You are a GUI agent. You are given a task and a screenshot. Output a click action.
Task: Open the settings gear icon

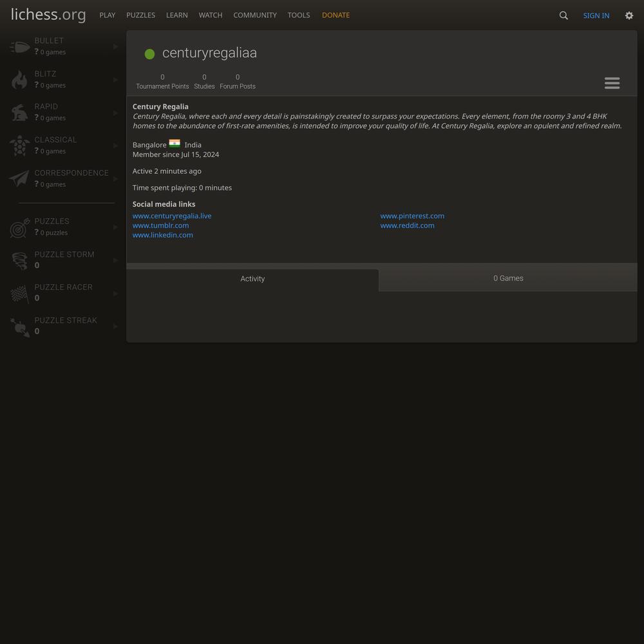point(629,15)
